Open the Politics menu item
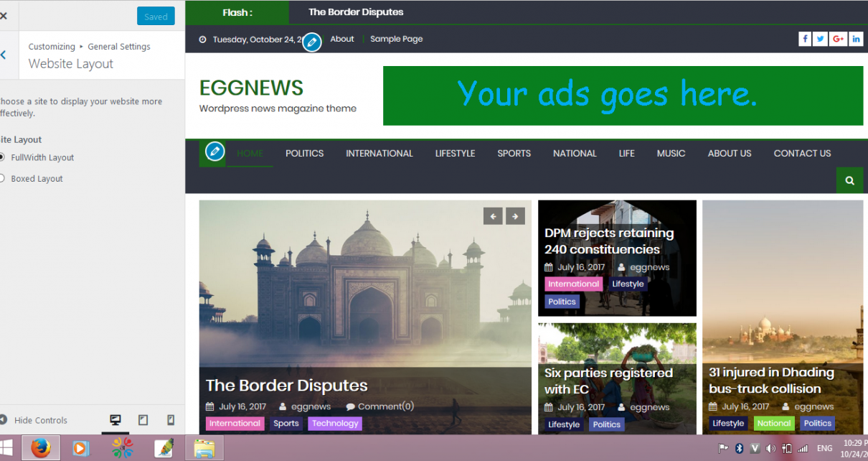The image size is (868, 461). (304, 153)
